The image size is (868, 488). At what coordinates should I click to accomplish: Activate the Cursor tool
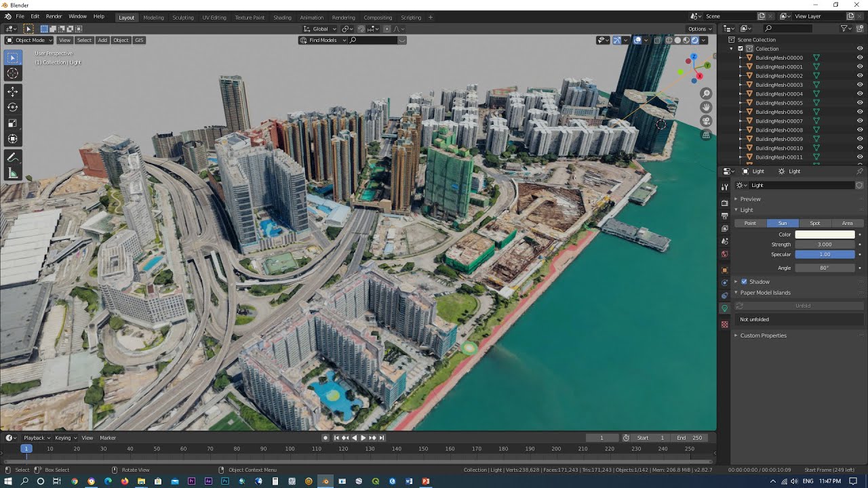(12, 73)
